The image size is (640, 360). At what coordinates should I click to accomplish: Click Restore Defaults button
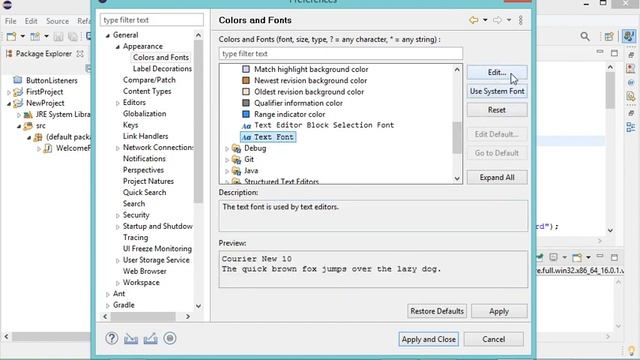click(437, 311)
